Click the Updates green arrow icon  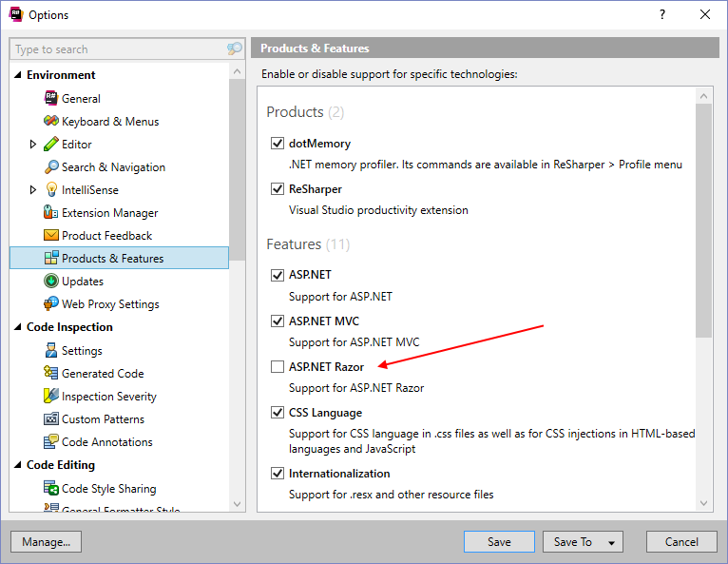point(52,281)
